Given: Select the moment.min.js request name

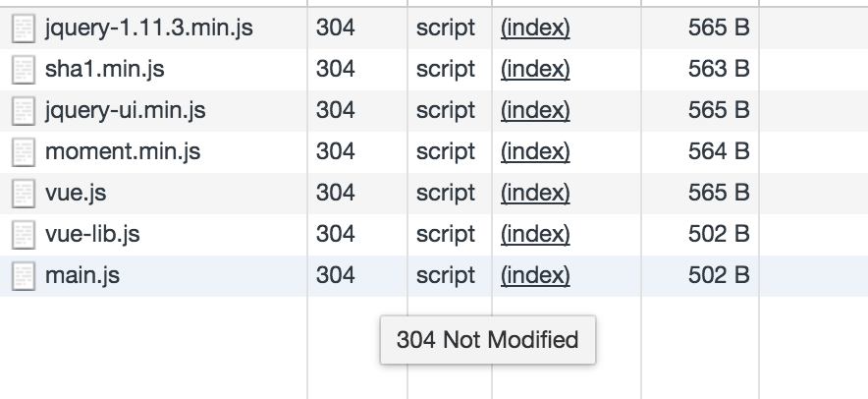Looking at the screenshot, I should 123,151.
